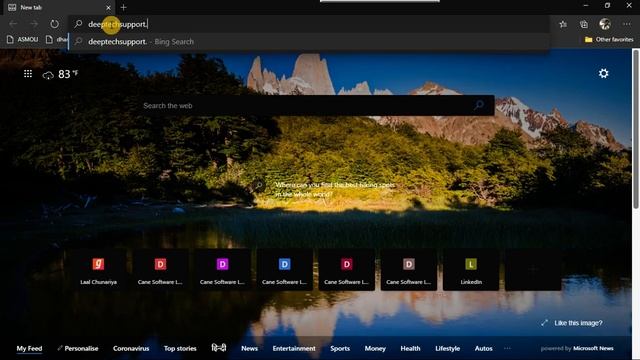Switch to the Lifestyle feed tab
This screenshot has width=640, height=360.
coord(447,348)
